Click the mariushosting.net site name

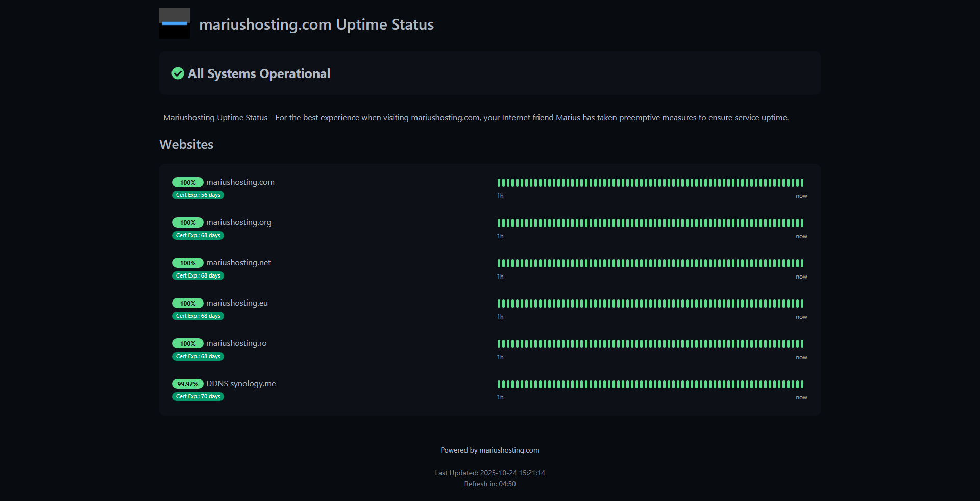click(x=238, y=262)
